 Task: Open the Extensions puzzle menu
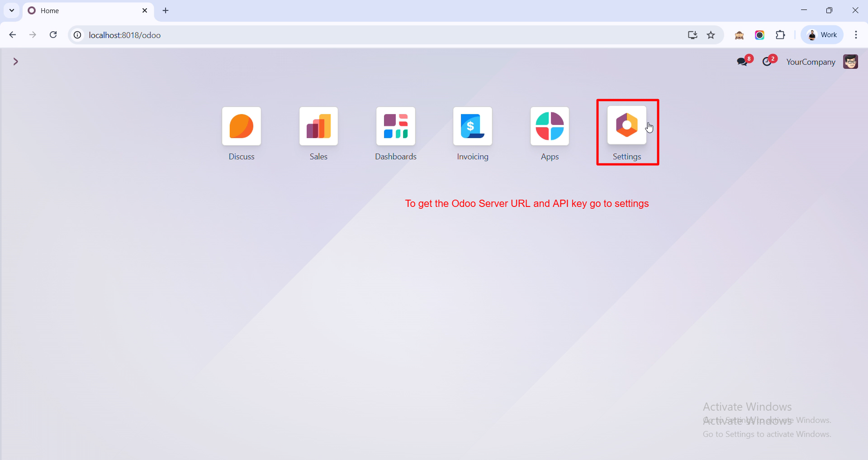pyautogui.click(x=780, y=35)
